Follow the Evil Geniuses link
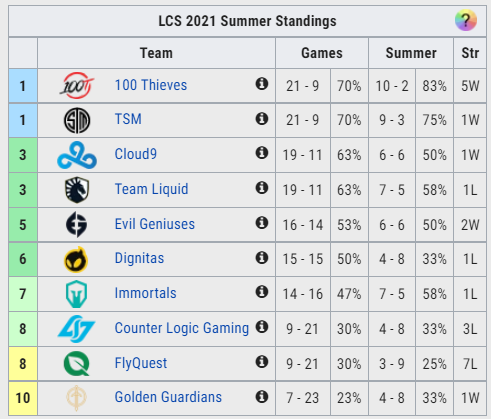The width and height of the screenshot is (491, 419). (155, 224)
